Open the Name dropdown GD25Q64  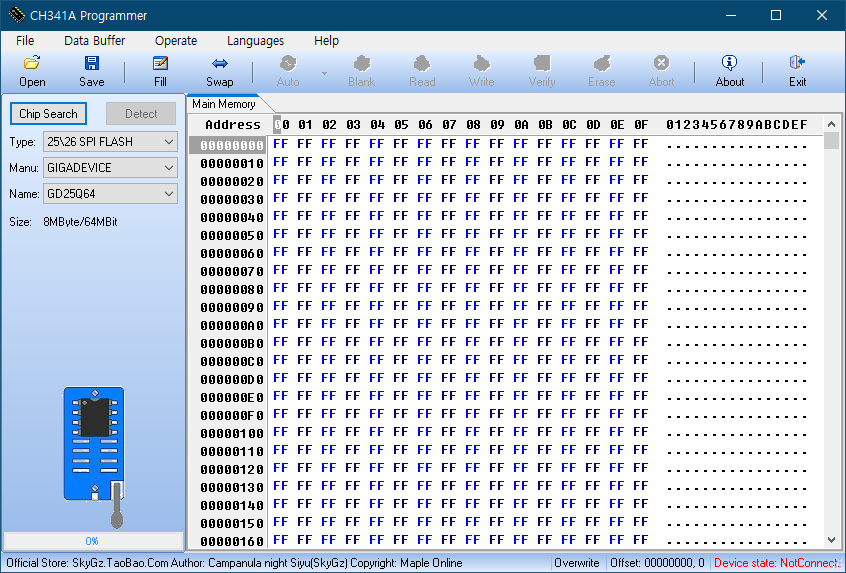coord(110,194)
